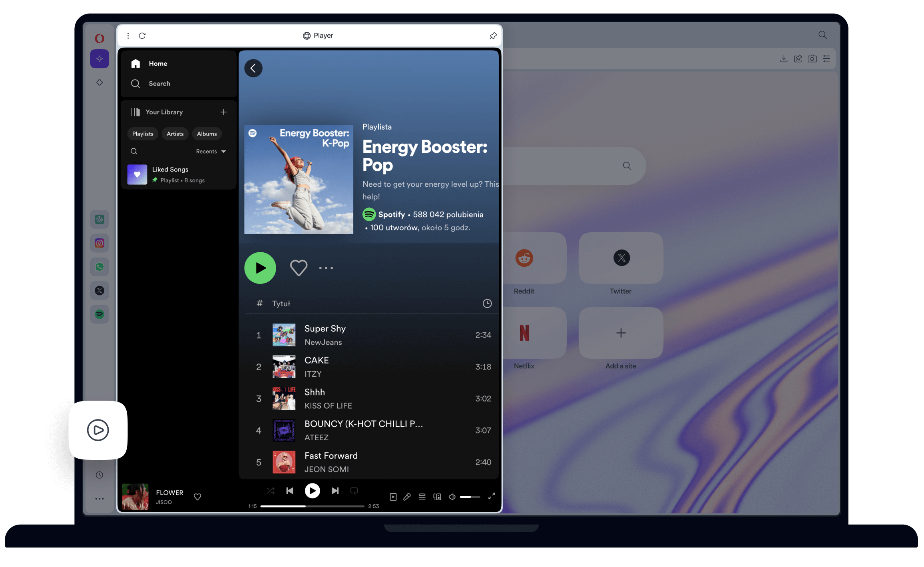This screenshot has height=567, width=924.
Task: Open the play queue
Action: [422, 497]
